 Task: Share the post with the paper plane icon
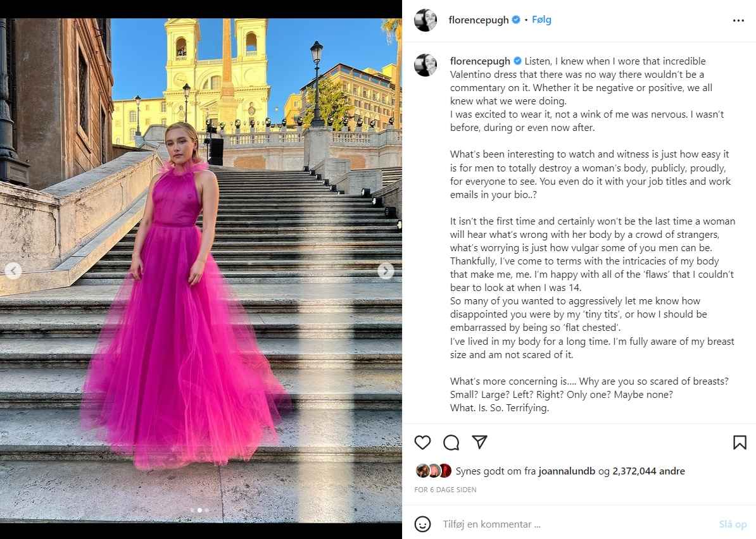480,442
